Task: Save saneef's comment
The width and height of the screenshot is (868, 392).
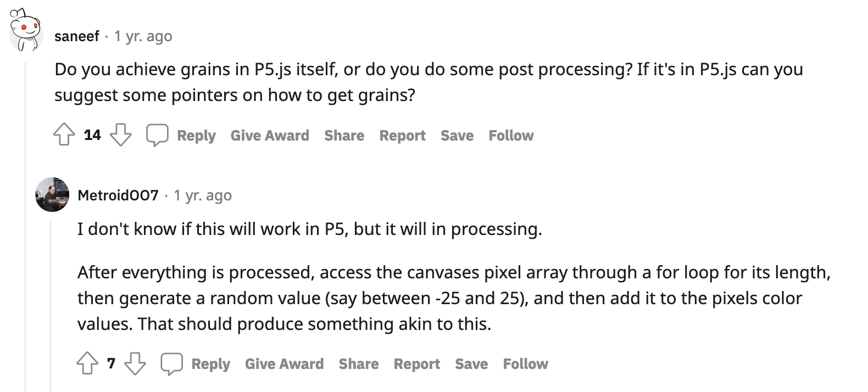Action: (457, 136)
